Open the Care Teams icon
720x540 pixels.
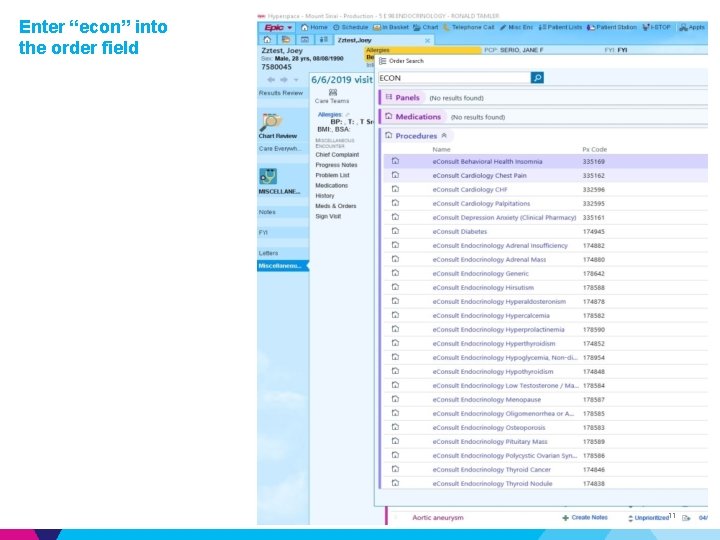pos(333,92)
